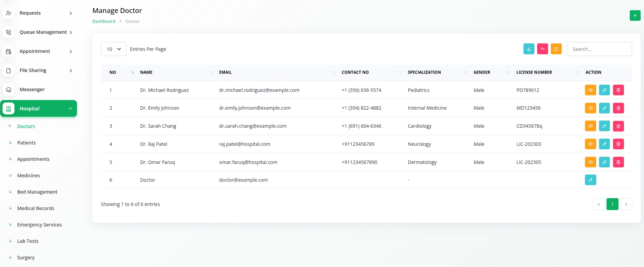
Task: Collapse the Hospital sidebar section
Action: pyautogui.click(x=38, y=108)
